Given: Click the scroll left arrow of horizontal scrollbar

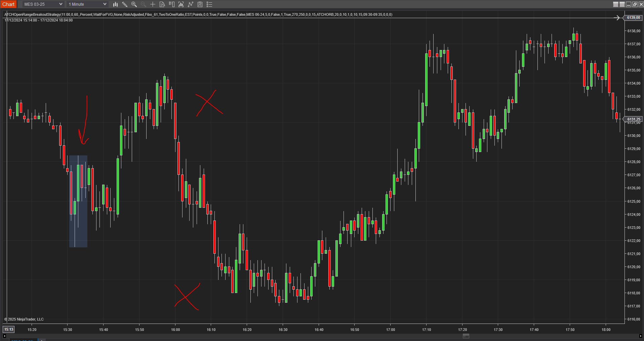Looking at the screenshot, I should [x=4, y=336].
